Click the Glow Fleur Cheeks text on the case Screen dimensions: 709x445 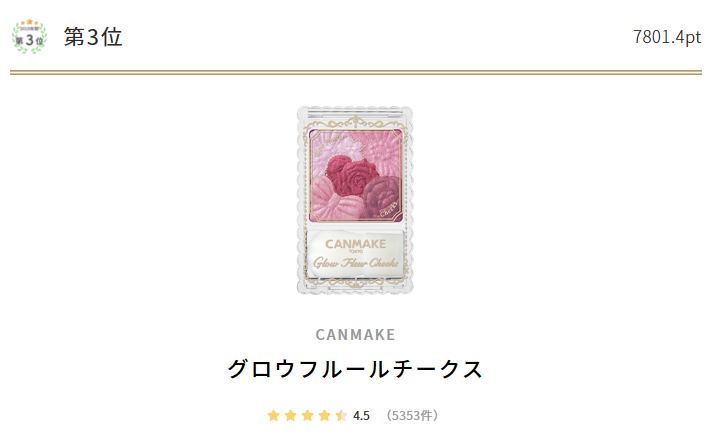pos(355,263)
